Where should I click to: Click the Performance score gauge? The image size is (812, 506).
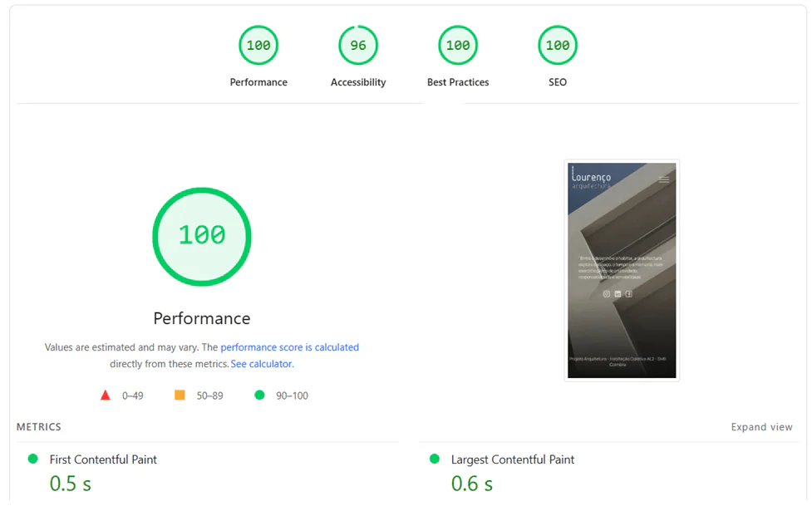258,45
